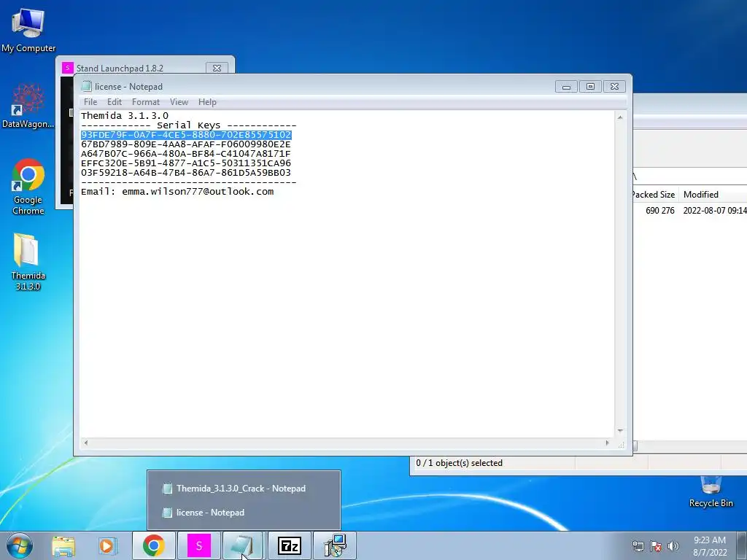The image size is (747, 560).
Task: Open Windows Explorer from the taskbar
Action: [63, 546]
